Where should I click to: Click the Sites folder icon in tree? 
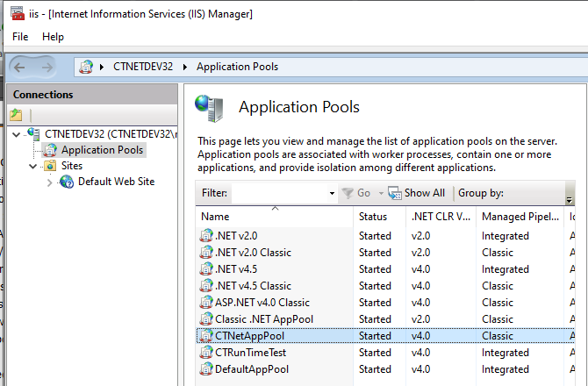click(x=50, y=166)
